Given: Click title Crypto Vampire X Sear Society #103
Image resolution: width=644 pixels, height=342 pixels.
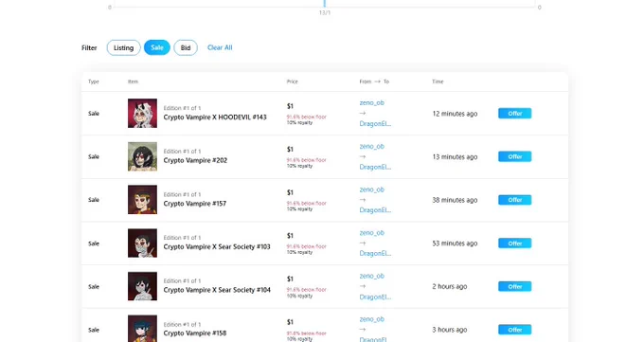Looking at the screenshot, I should click(217, 246).
